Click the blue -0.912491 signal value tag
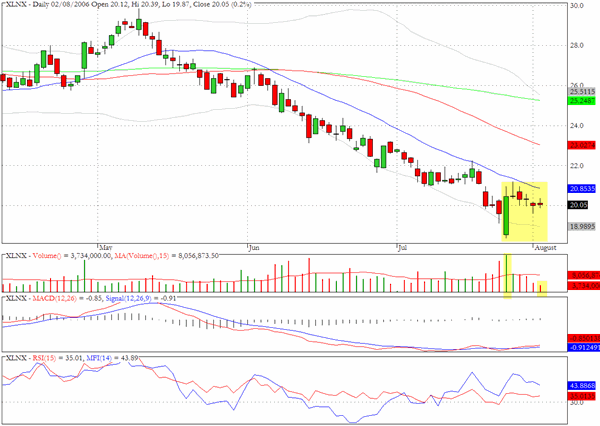 point(584,348)
